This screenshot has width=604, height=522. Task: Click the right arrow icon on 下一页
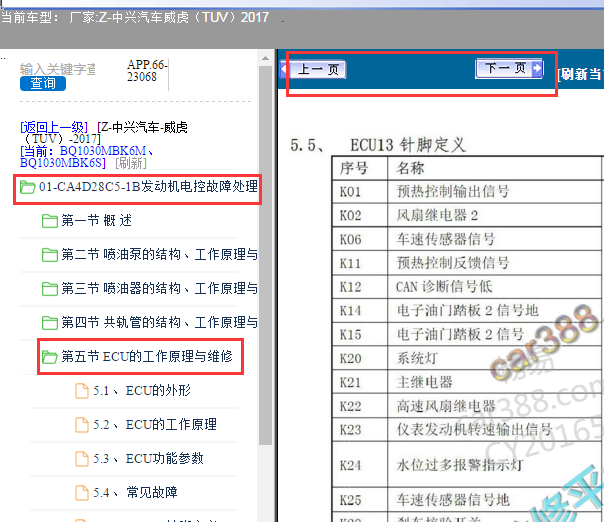(536, 69)
